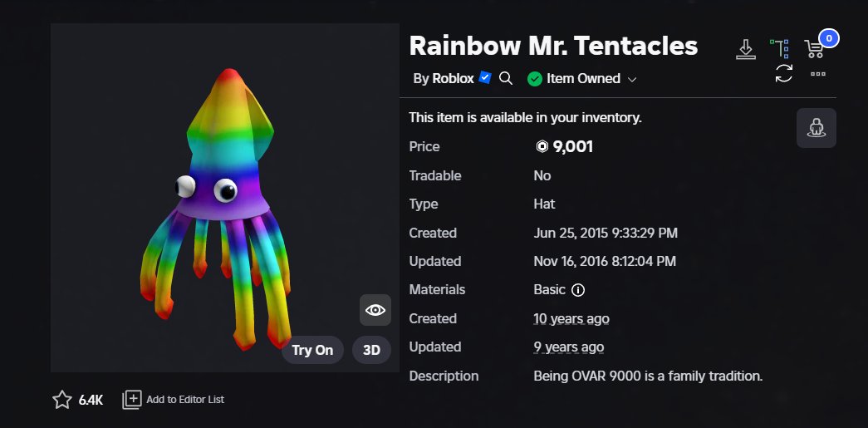Click the Try On button
868x428 pixels.
point(312,350)
